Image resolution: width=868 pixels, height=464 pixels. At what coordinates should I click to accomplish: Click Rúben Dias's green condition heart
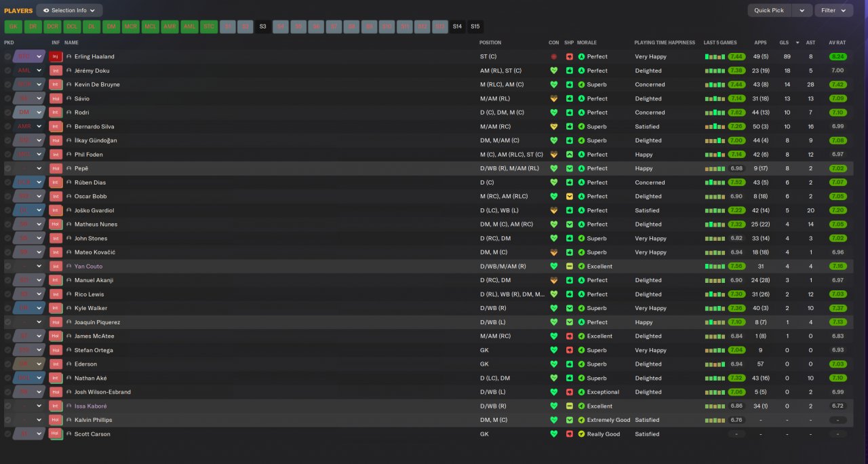(x=554, y=182)
